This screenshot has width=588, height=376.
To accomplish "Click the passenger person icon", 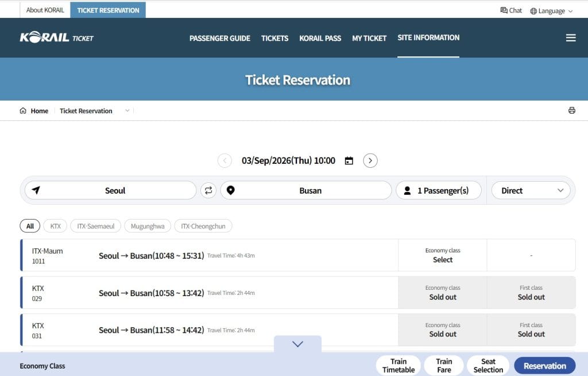I will pos(407,190).
